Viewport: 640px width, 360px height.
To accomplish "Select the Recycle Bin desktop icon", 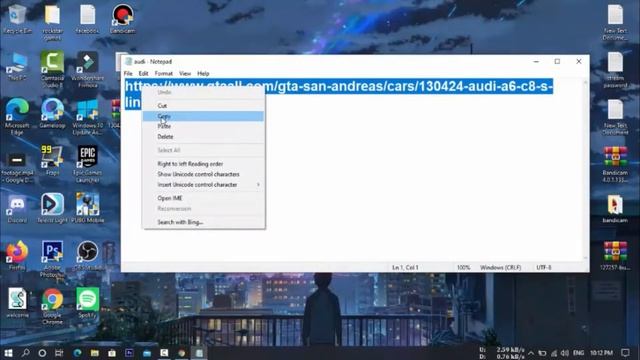I will coord(17,19).
